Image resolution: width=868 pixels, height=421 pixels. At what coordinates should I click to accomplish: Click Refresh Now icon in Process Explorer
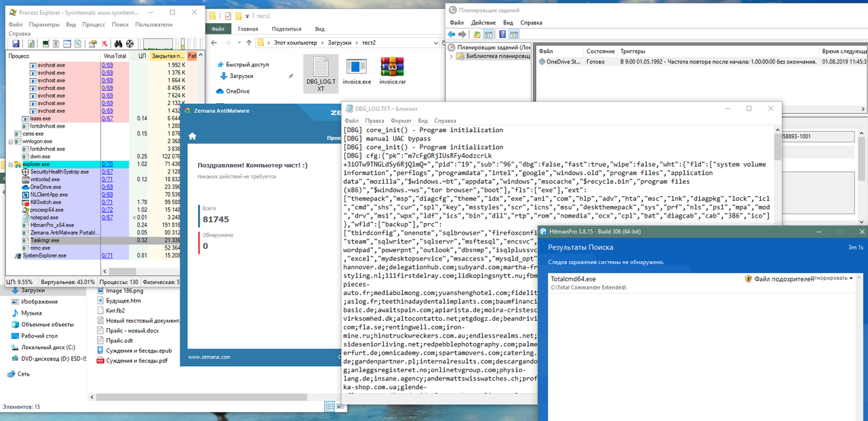point(31,43)
